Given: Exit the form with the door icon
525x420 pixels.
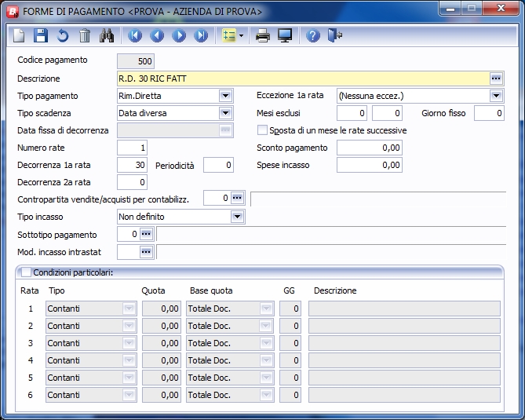Looking at the screenshot, I should [335, 35].
